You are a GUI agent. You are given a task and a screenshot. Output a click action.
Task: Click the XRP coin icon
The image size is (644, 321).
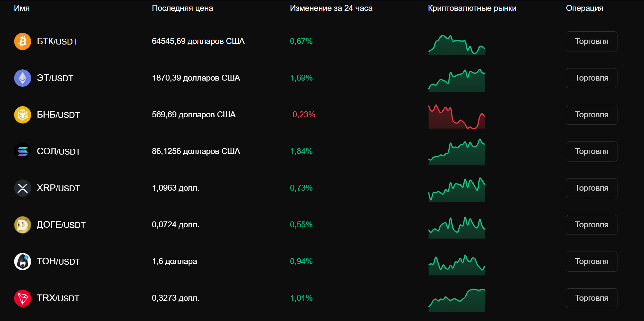[x=23, y=188]
